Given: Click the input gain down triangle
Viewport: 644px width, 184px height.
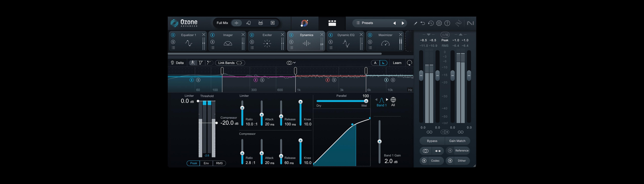Looking at the screenshot, I should 429,34.
